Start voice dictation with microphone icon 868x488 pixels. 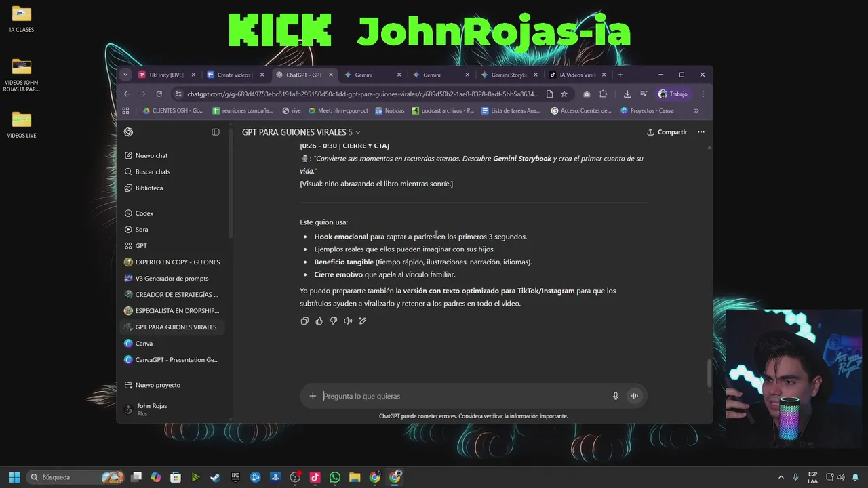pyautogui.click(x=616, y=396)
